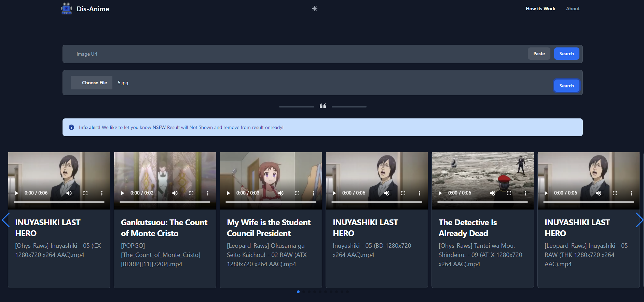Select the active blue pagination dot
The height and width of the screenshot is (302, 644).
click(x=298, y=292)
